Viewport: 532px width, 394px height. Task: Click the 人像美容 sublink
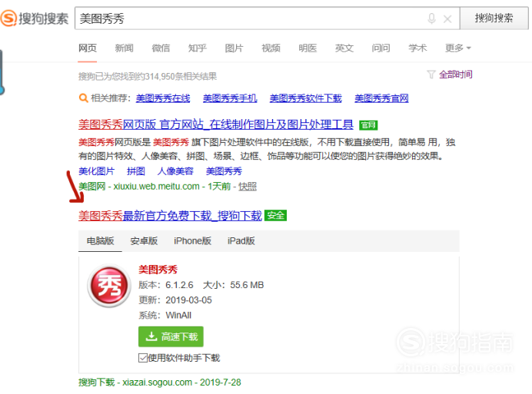pyautogui.click(x=175, y=171)
